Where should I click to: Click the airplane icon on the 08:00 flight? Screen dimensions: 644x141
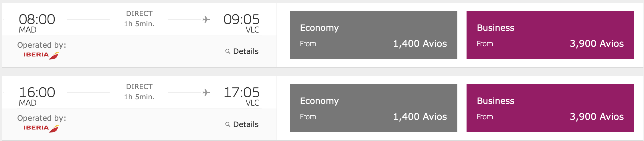(206, 19)
